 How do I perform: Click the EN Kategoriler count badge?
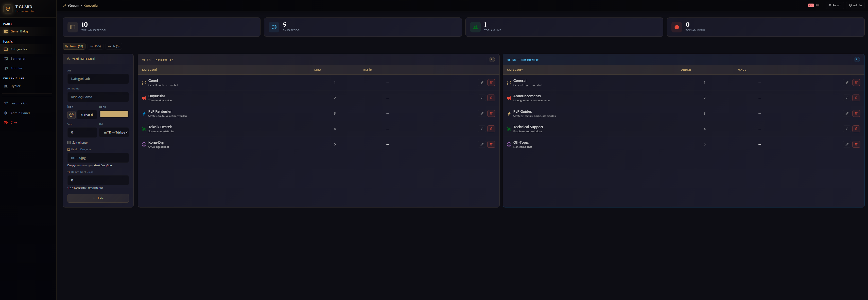(x=857, y=60)
